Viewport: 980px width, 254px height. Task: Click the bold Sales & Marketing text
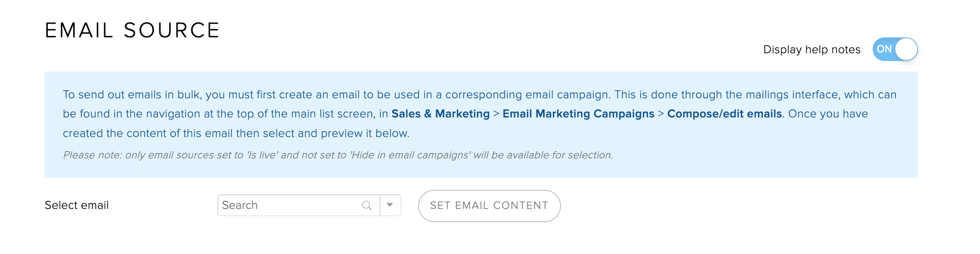click(440, 114)
